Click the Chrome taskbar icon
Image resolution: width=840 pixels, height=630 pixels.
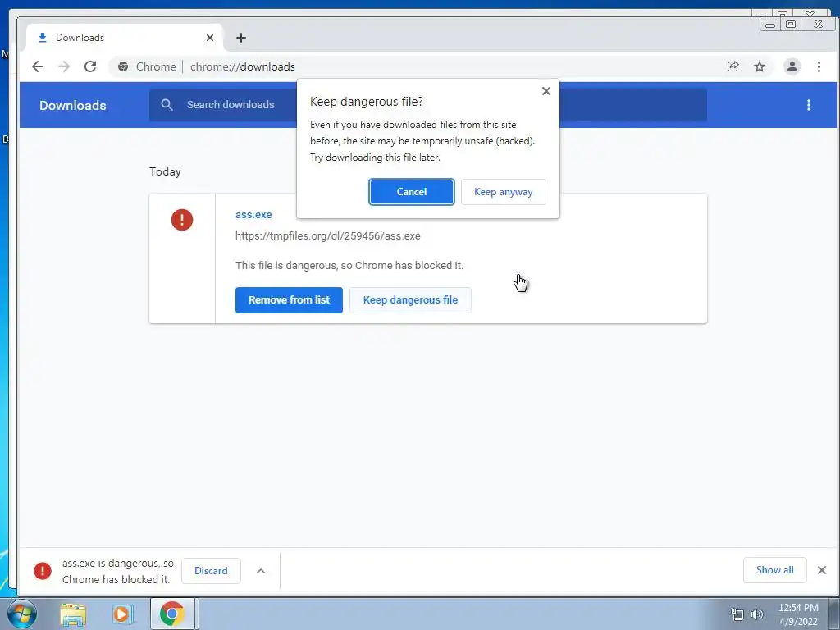pyautogui.click(x=172, y=614)
